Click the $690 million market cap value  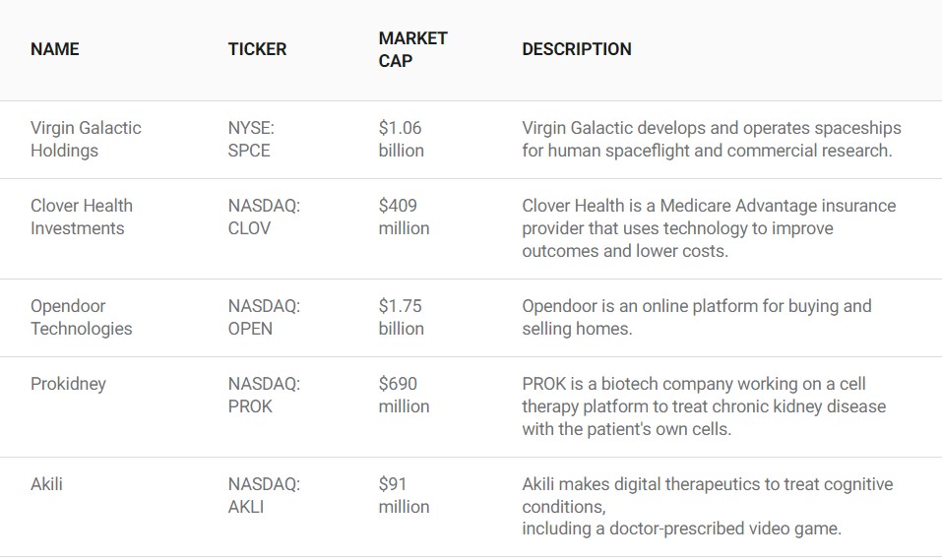[x=404, y=395]
